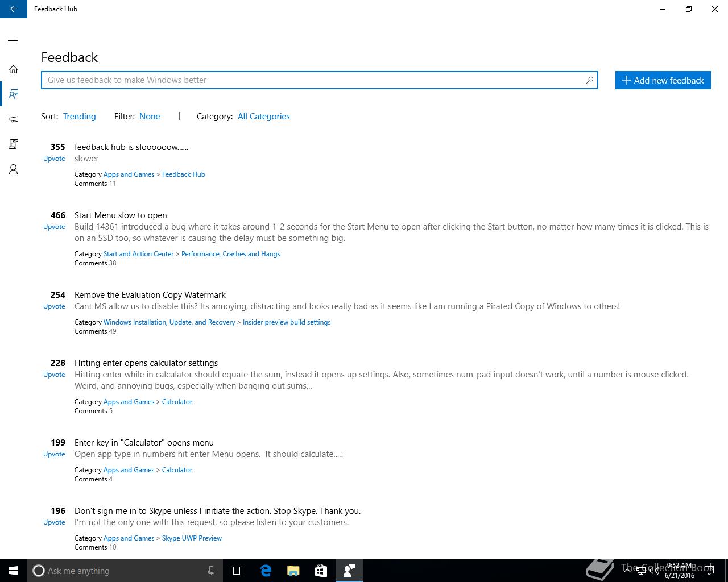Open 'Start Menu slow to open' feedback
Screen dimensions: 728x582
[121, 215]
